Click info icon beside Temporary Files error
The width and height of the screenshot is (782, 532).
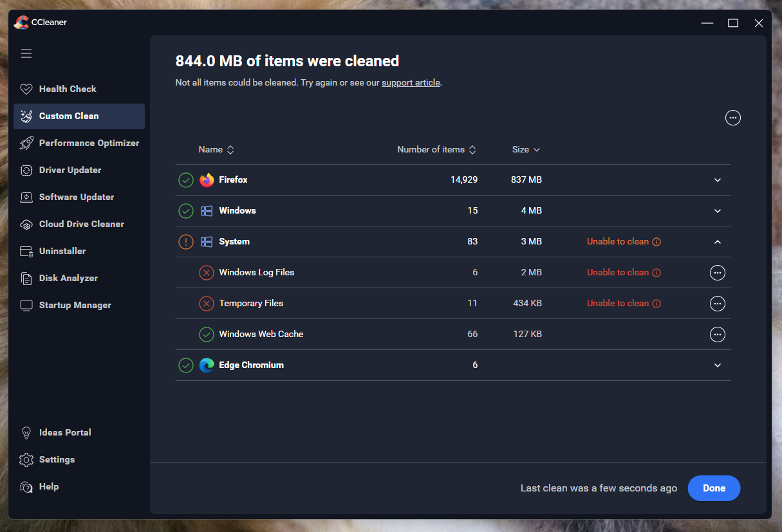(x=656, y=304)
